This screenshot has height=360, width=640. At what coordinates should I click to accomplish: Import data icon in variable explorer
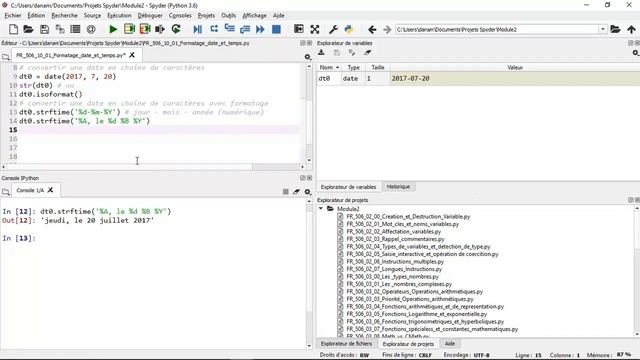tap(321, 53)
